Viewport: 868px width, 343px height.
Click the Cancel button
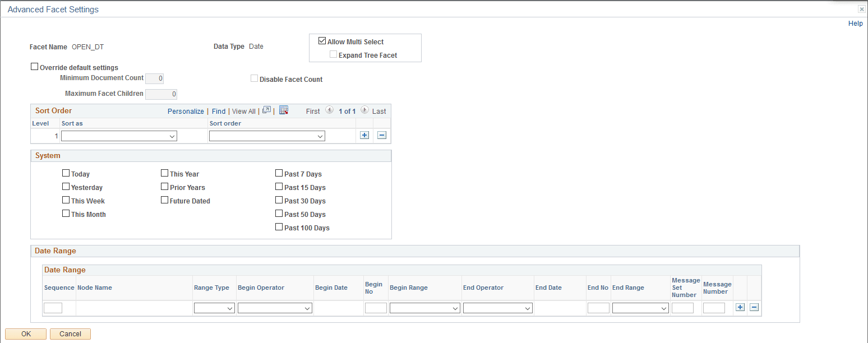tap(70, 333)
